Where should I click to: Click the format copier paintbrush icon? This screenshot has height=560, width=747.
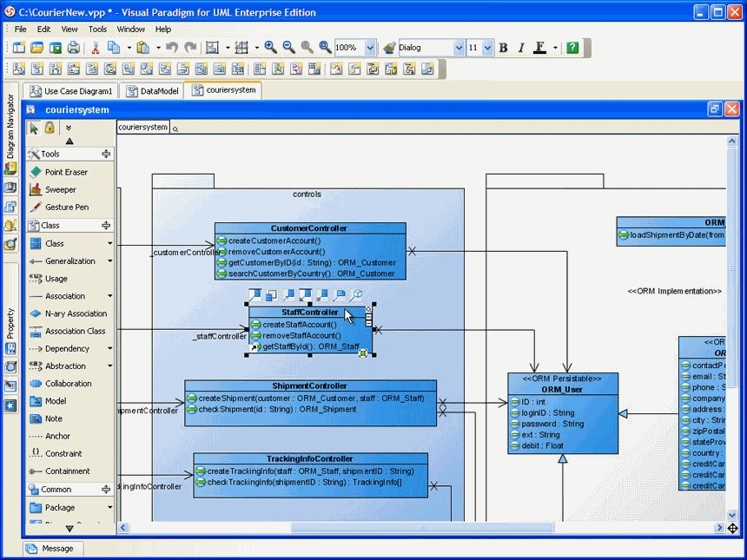[x=389, y=47]
